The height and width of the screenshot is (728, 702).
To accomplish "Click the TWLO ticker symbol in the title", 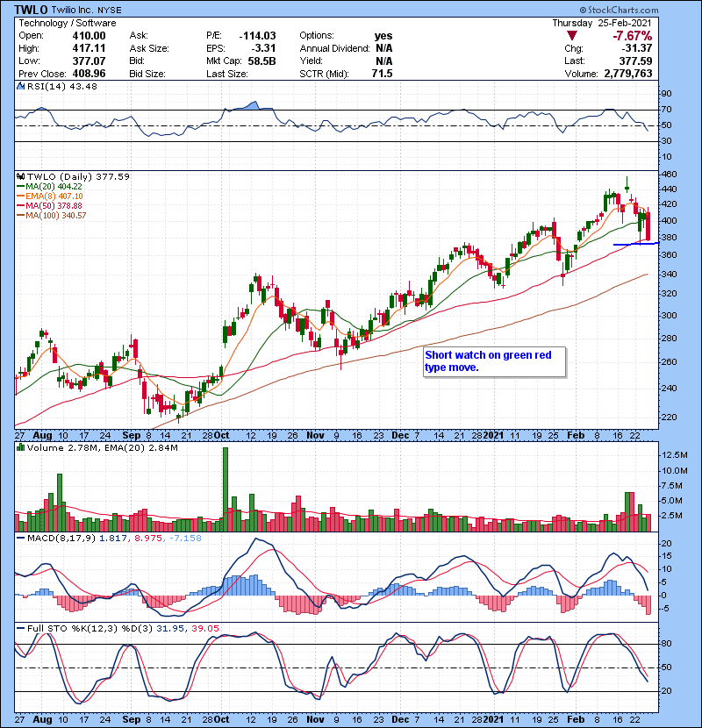I will tap(31, 10).
